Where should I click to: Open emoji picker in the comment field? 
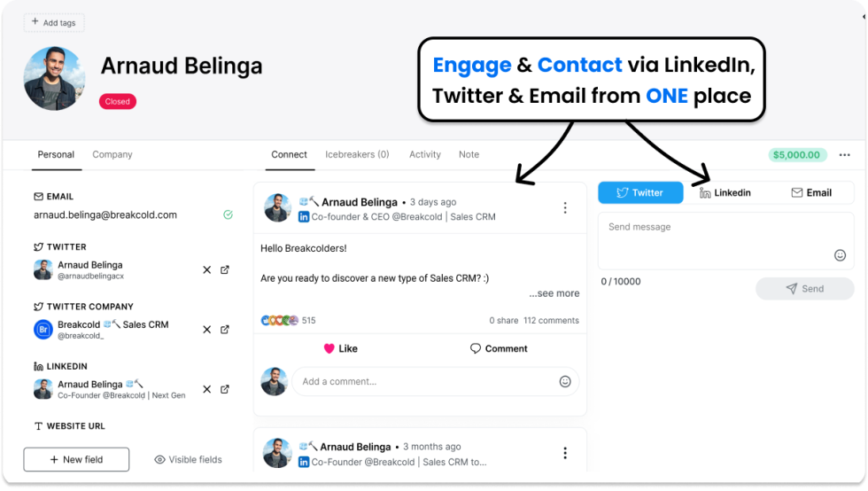click(x=565, y=381)
